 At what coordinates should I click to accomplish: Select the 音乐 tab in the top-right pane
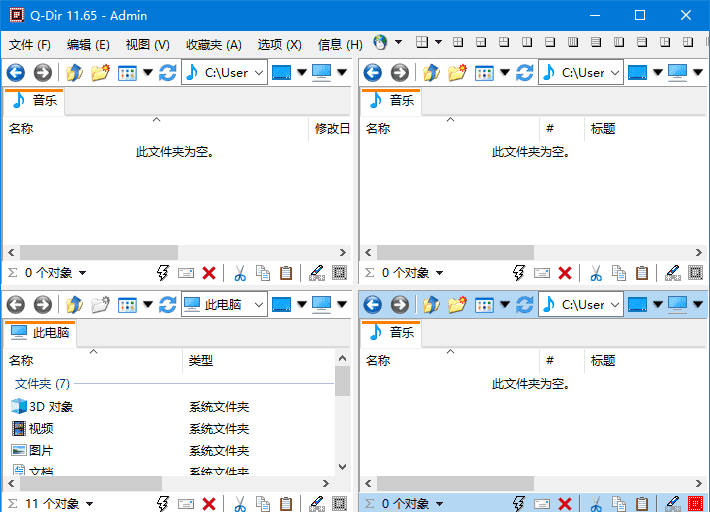[392, 100]
